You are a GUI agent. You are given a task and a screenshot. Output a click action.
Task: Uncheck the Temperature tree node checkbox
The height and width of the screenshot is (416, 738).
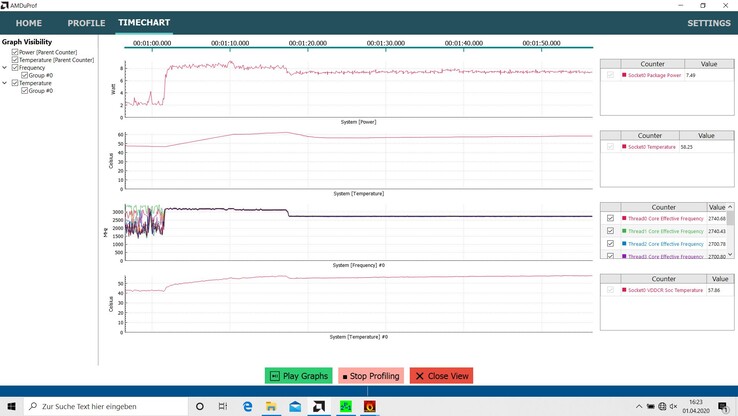15,83
